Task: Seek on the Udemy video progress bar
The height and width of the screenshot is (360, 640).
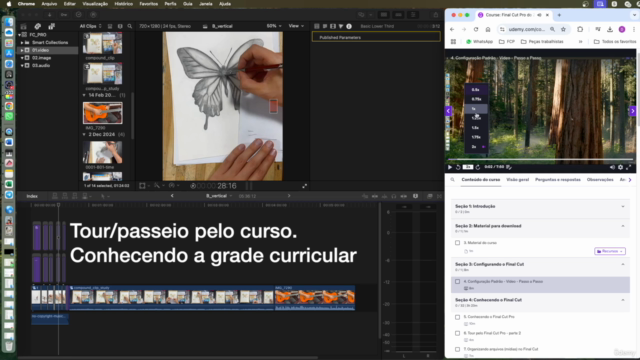Action: pyautogui.click(x=540, y=160)
